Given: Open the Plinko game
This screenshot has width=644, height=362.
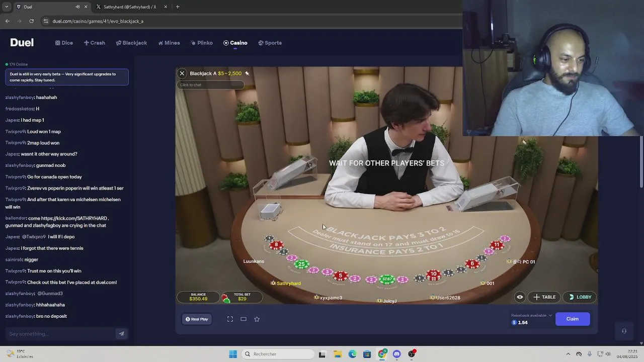Looking at the screenshot, I should click(x=202, y=43).
